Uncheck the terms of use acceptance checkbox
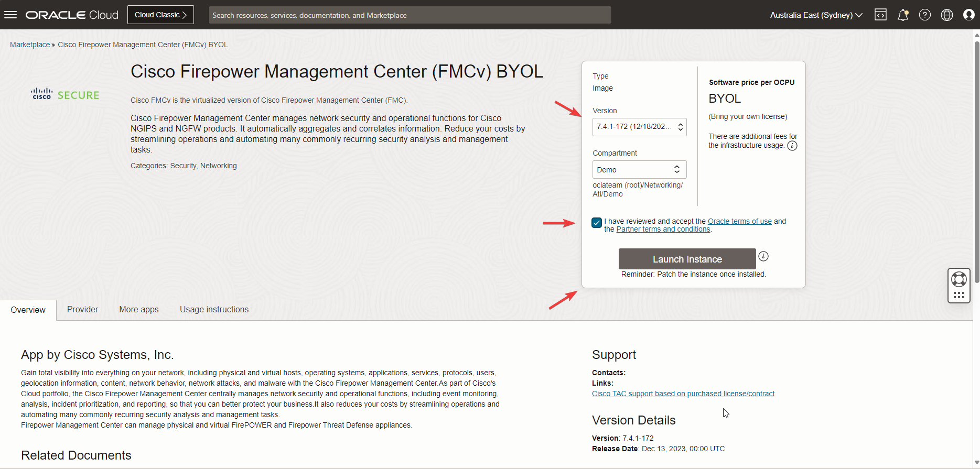This screenshot has width=980, height=469. [597, 223]
